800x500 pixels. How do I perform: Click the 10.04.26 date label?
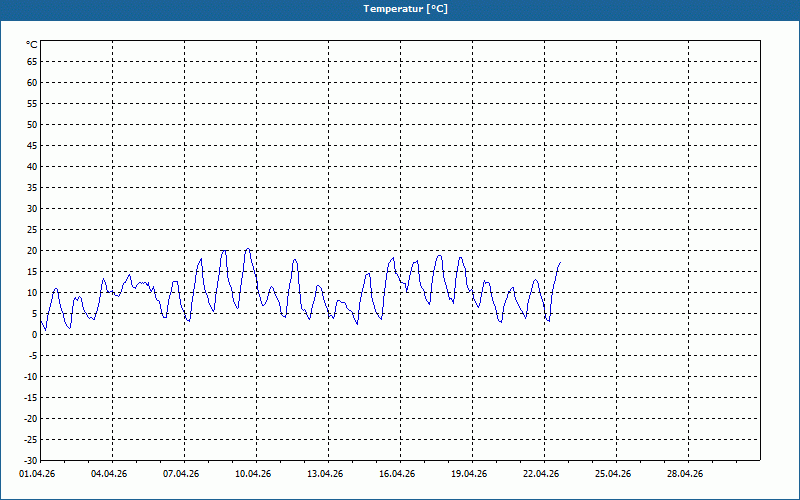pyautogui.click(x=253, y=474)
